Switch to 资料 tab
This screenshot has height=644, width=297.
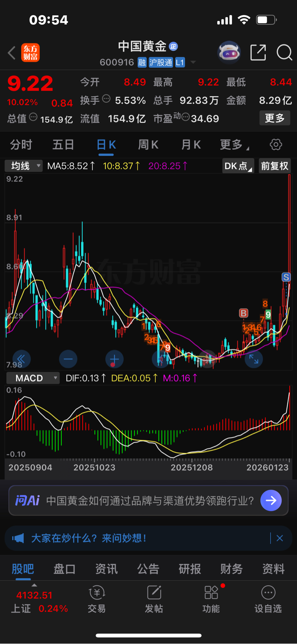[x=273, y=569]
